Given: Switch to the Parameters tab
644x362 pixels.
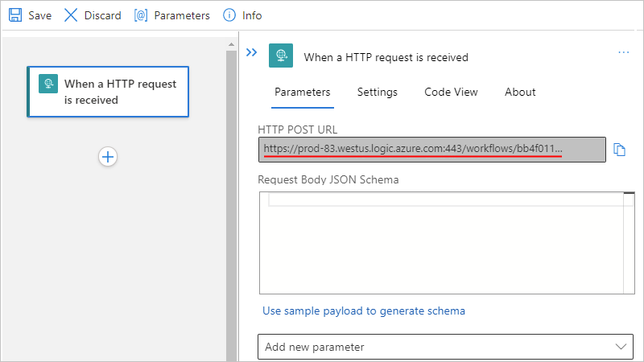Looking at the screenshot, I should tap(302, 92).
